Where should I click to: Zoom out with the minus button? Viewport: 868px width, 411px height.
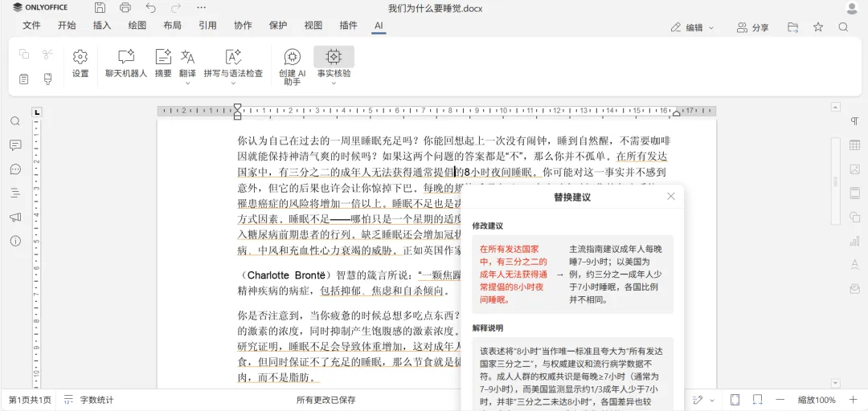coord(780,400)
